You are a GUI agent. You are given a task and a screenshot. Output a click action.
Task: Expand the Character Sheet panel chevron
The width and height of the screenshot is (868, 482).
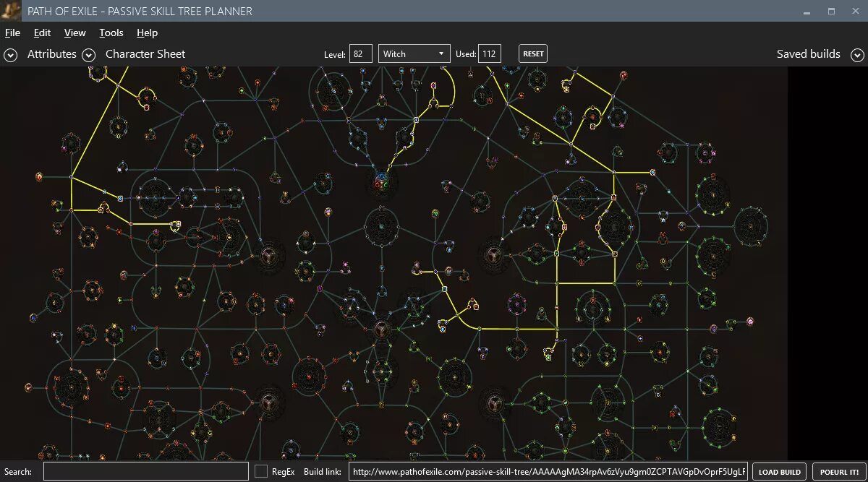click(x=88, y=55)
